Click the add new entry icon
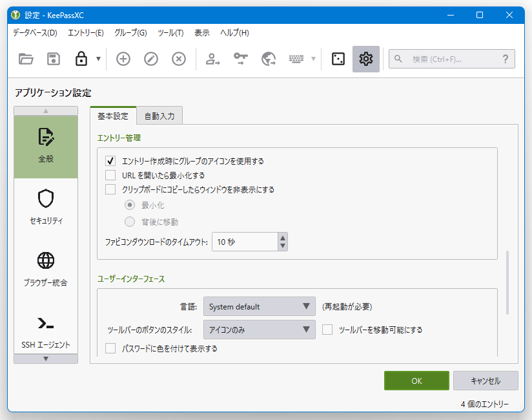Image resolution: width=532 pixels, height=420 pixels. [x=123, y=59]
